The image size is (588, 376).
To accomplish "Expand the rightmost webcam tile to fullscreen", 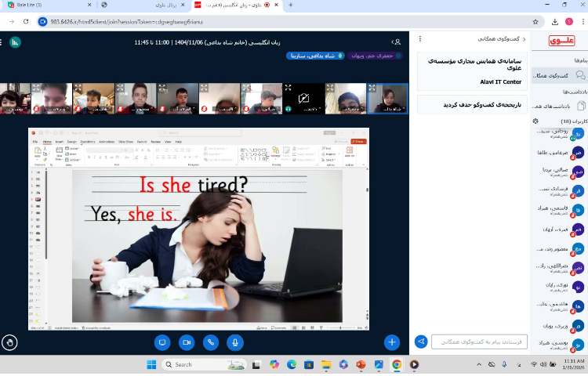I will click(372, 88).
